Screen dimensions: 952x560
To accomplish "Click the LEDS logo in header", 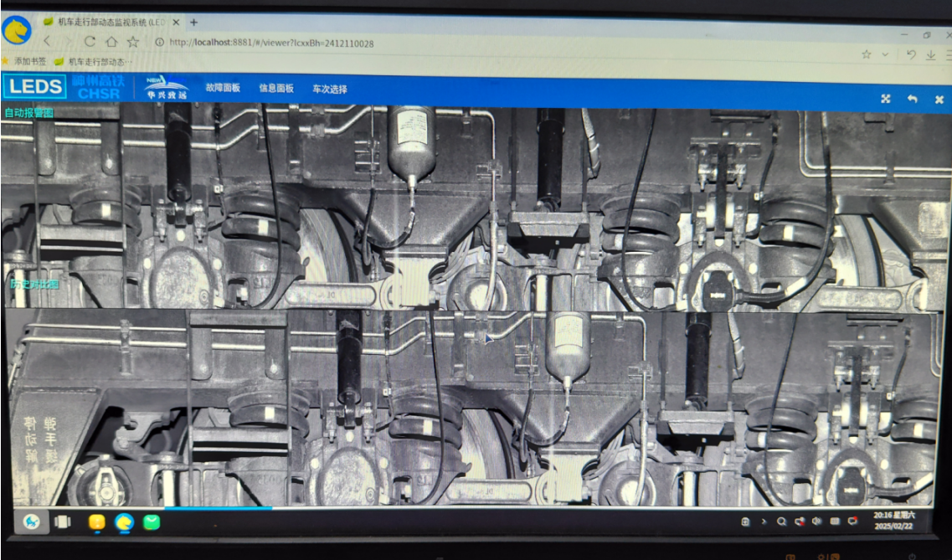I will (34, 86).
